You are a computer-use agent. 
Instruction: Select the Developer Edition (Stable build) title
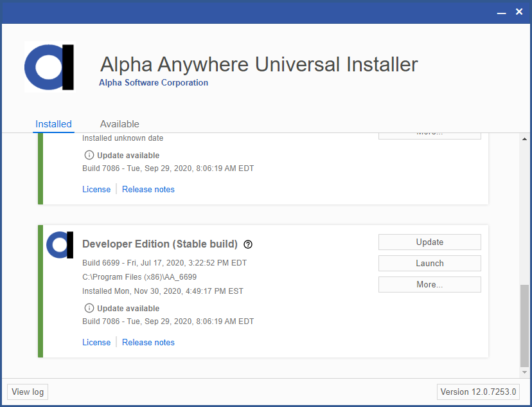[160, 244]
